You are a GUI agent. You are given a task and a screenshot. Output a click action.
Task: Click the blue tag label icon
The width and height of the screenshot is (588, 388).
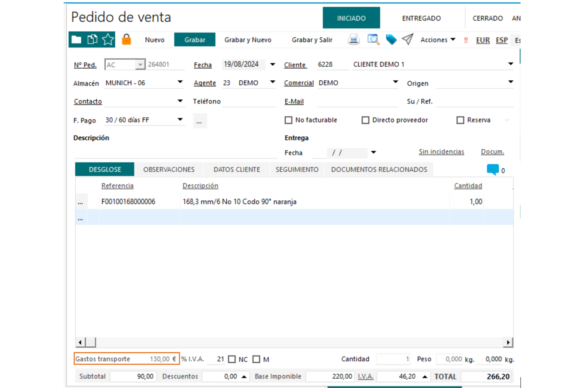click(391, 39)
